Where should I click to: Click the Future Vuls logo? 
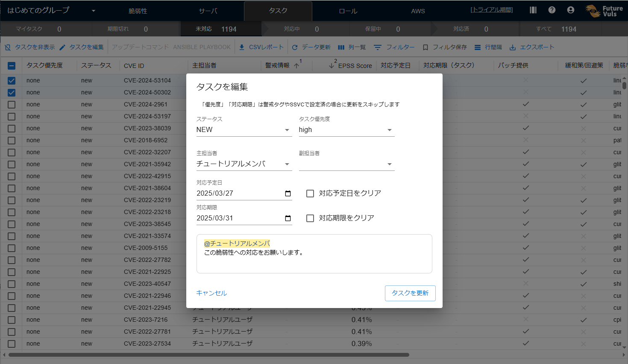pyautogui.click(x=604, y=11)
